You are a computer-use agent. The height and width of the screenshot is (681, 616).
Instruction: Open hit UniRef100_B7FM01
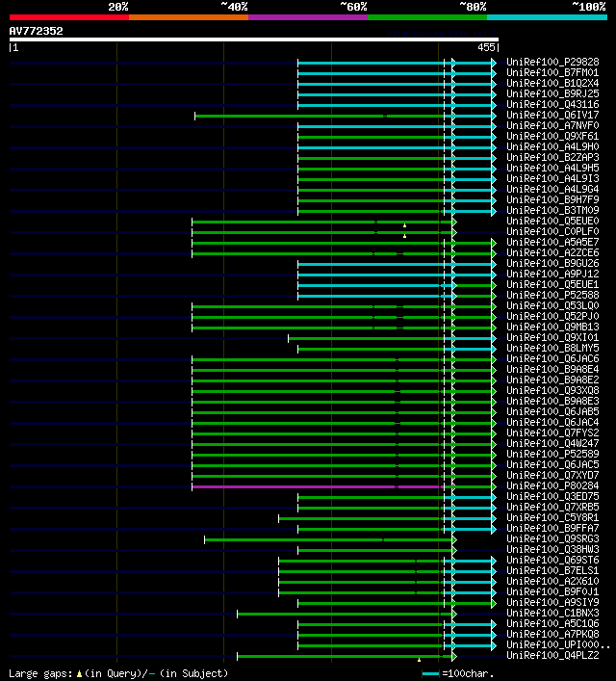[552, 72]
